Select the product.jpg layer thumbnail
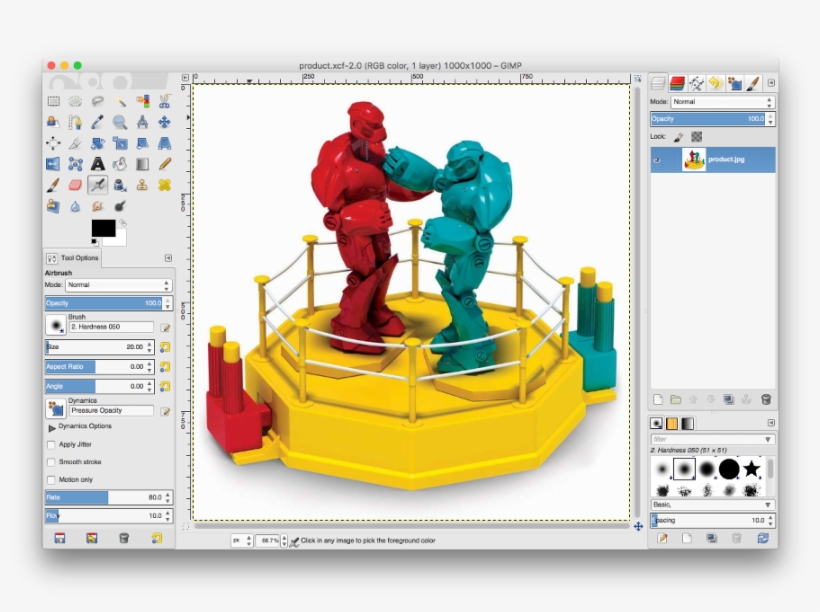Viewport: 820px width, 612px height. pyautogui.click(x=693, y=158)
